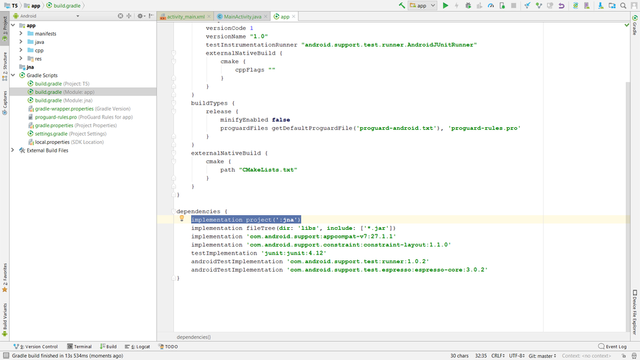
Task: Expand the External Build Files node
Action: [x=13, y=150]
